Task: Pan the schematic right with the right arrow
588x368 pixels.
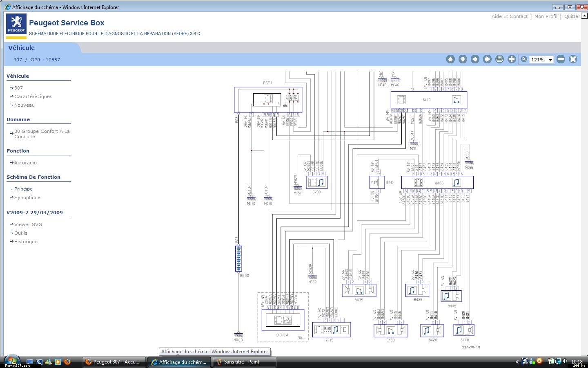Action: [x=487, y=59]
